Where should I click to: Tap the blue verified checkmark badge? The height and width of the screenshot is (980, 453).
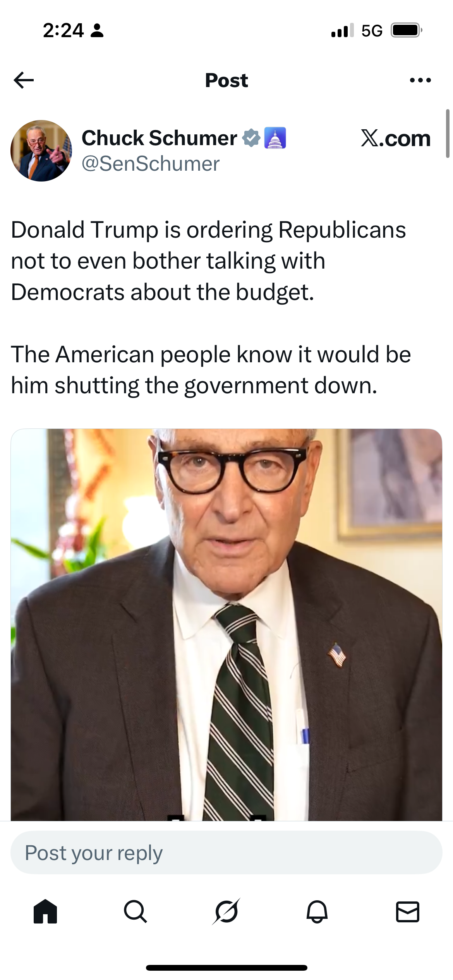pyautogui.click(x=251, y=138)
